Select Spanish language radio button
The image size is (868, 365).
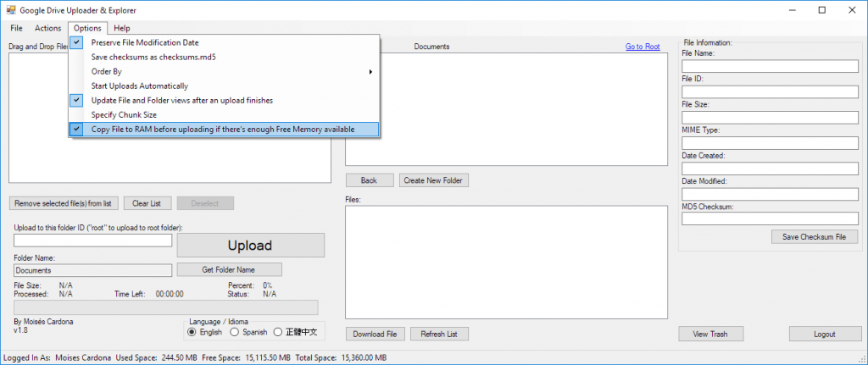248,332
